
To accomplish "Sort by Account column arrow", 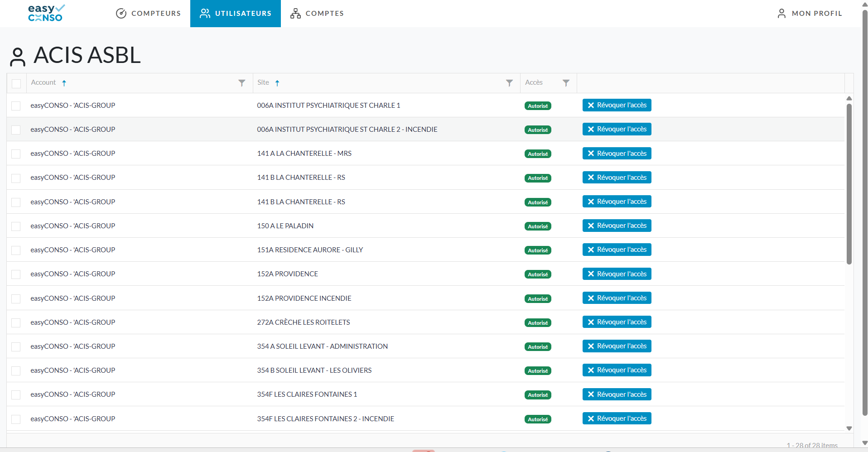I will click(x=64, y=83).
